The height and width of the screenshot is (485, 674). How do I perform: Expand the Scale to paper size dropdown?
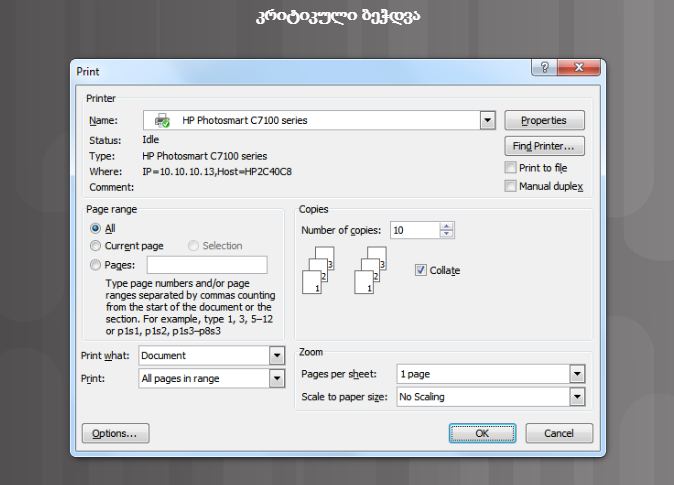click(x=576, y=397)
